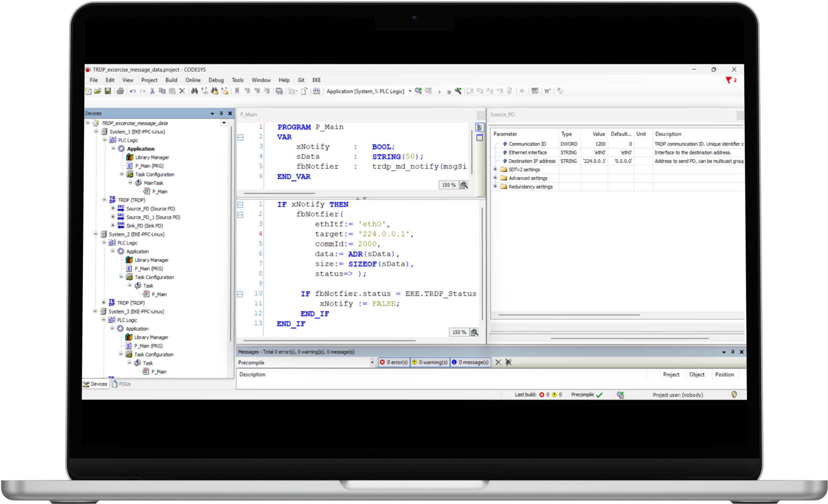Click the Undo toolbar icon
Viewport: 828px width, 504px height.
133,91
